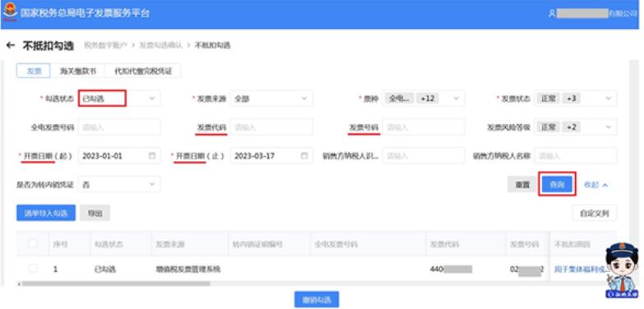This screenshot has height=309, width=644.
Task: Click 清单导入勾选 button
Action: 46,213
